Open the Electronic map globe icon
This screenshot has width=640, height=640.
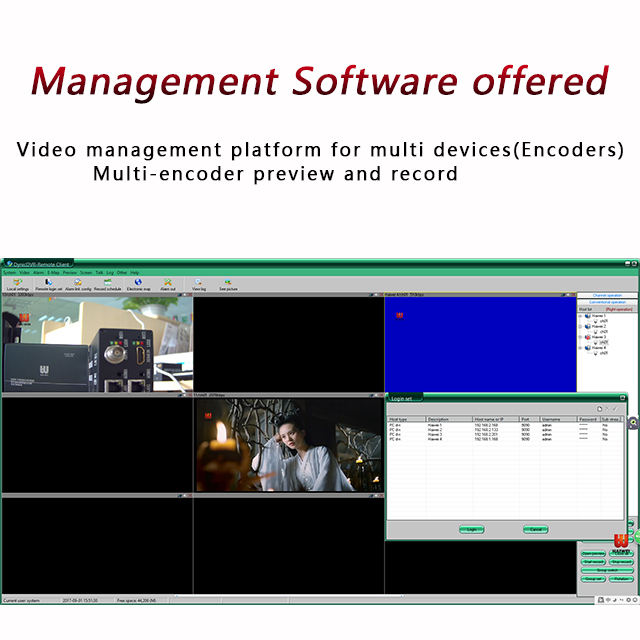point(138,284)
